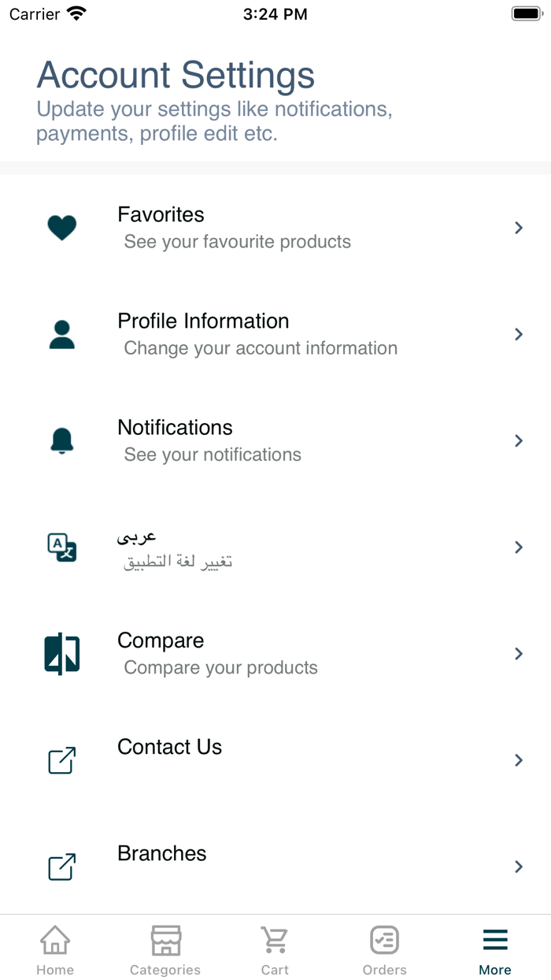Open the Orders tab

pos(385,949)
